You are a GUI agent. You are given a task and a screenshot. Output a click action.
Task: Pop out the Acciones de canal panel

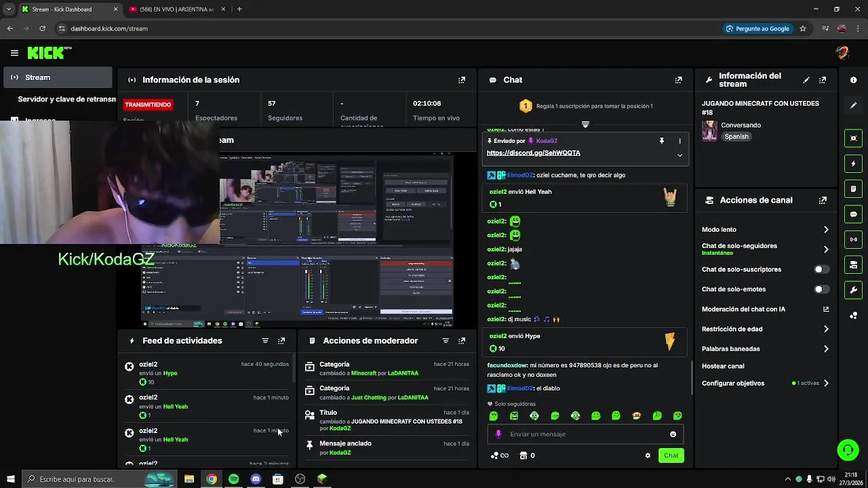[x=823, y=201]
